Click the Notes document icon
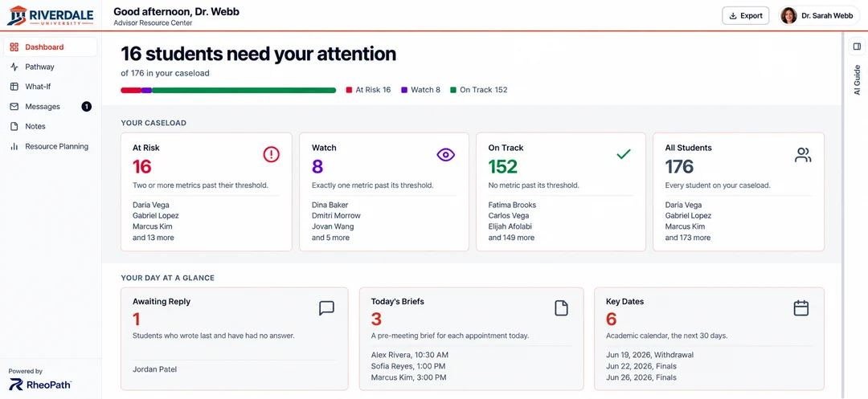Image resolution: width=868 pixels, height=399 pixels. click(14, 127)
